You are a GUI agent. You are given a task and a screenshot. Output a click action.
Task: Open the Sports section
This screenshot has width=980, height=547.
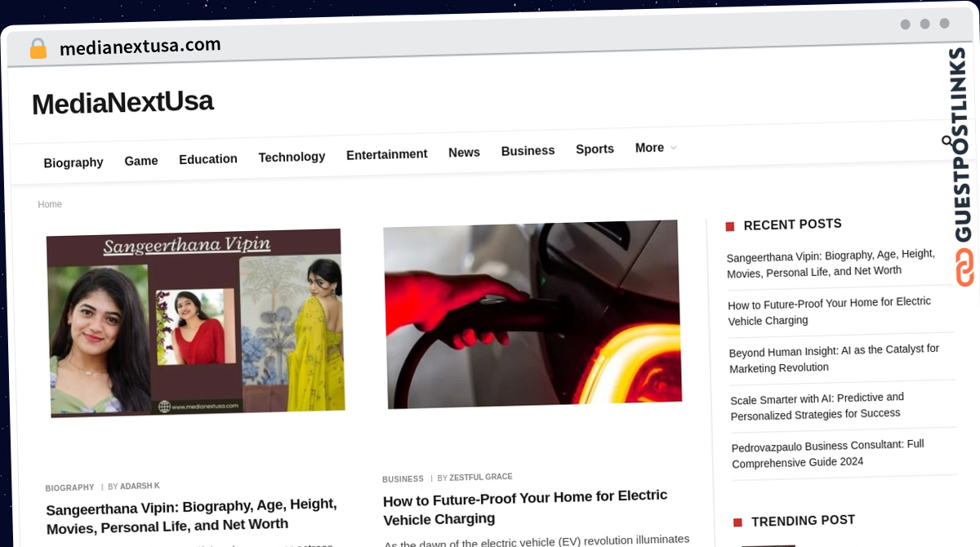[x=595, y=149]
